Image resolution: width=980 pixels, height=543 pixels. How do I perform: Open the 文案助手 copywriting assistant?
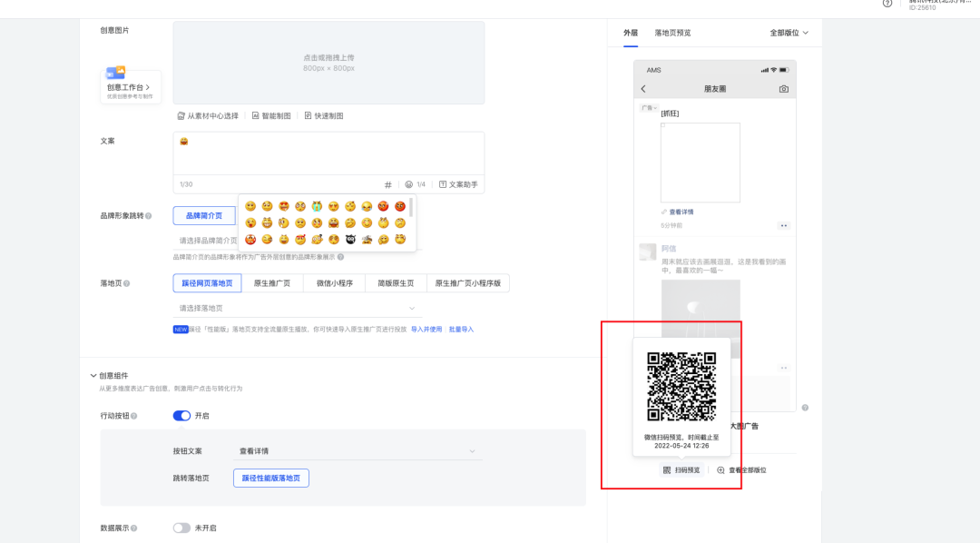tap(457, 184)
